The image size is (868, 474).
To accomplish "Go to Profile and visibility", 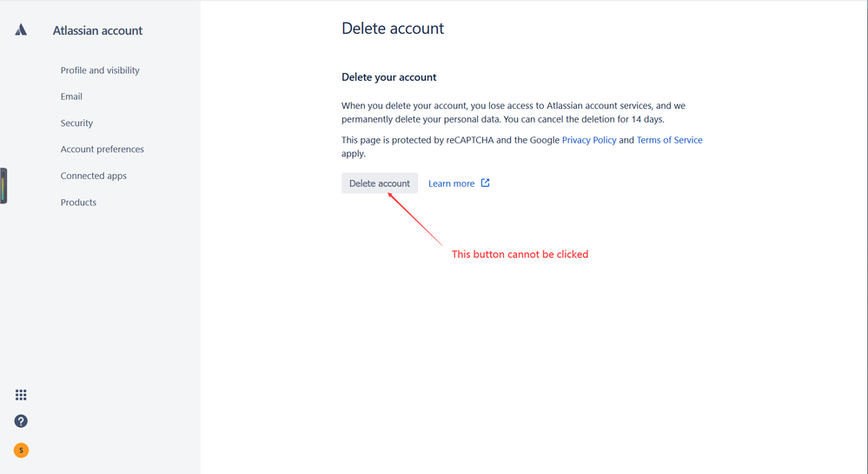I will 100,70.
